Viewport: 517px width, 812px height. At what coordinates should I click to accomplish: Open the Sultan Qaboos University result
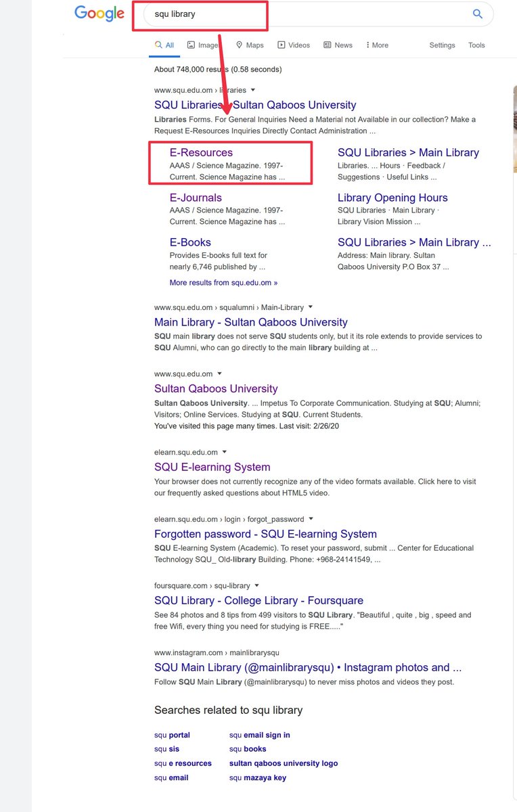216,388
